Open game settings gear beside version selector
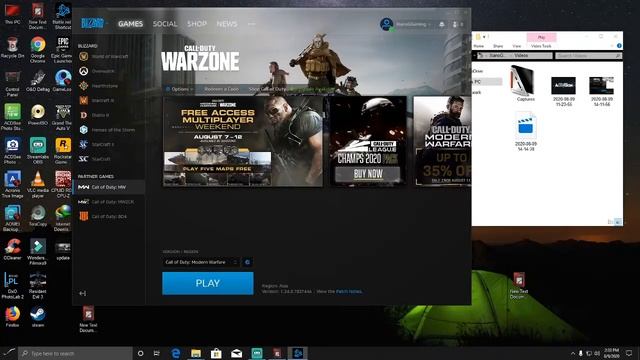640x360 pixels. click(247, 262)
